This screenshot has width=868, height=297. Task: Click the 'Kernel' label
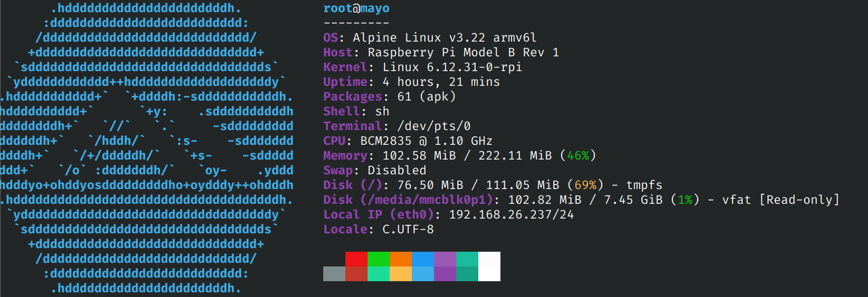345,67
